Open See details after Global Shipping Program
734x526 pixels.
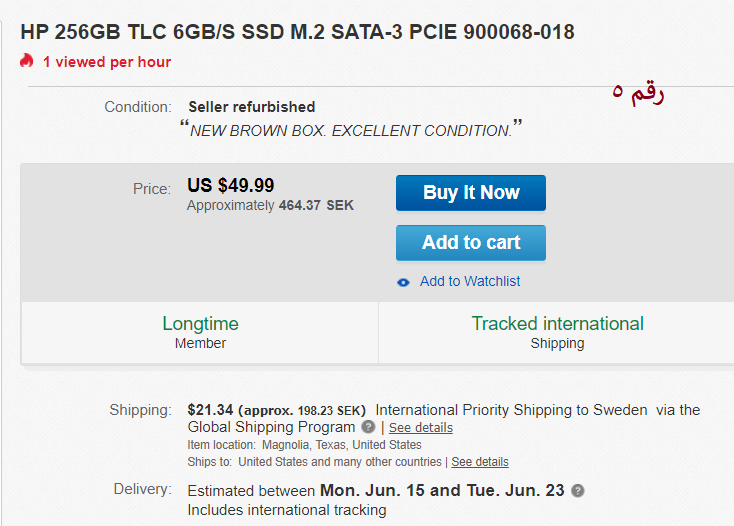tap(420, 428)
